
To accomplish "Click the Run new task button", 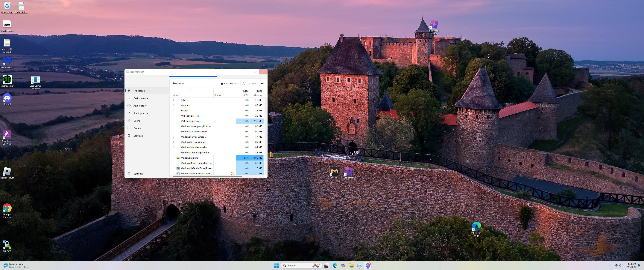I will coord(229,83).
